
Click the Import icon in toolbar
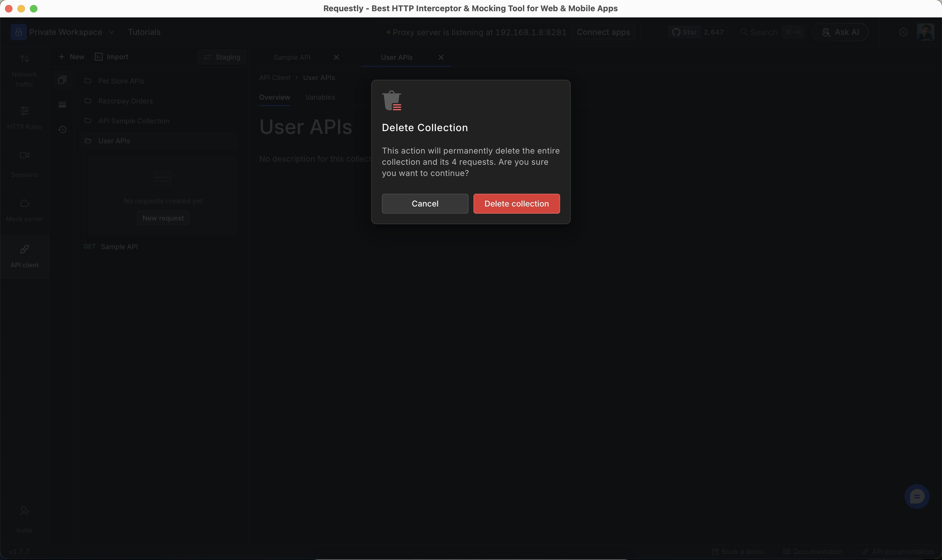coord(99,57)
